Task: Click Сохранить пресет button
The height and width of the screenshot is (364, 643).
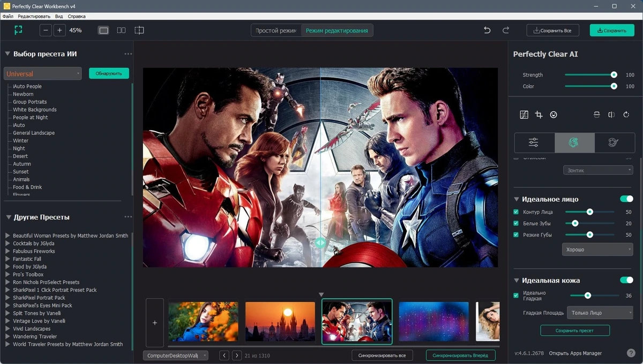Action: pos(574,330)
